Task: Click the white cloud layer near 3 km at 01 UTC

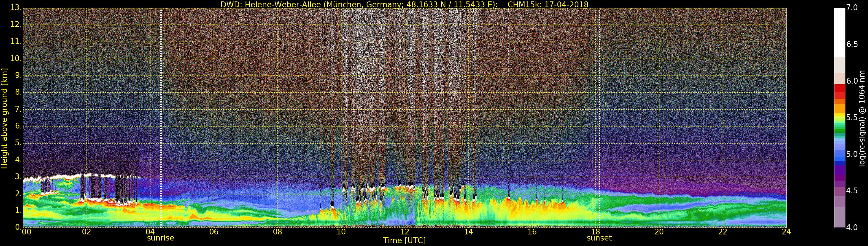Action: click(56, 176)
